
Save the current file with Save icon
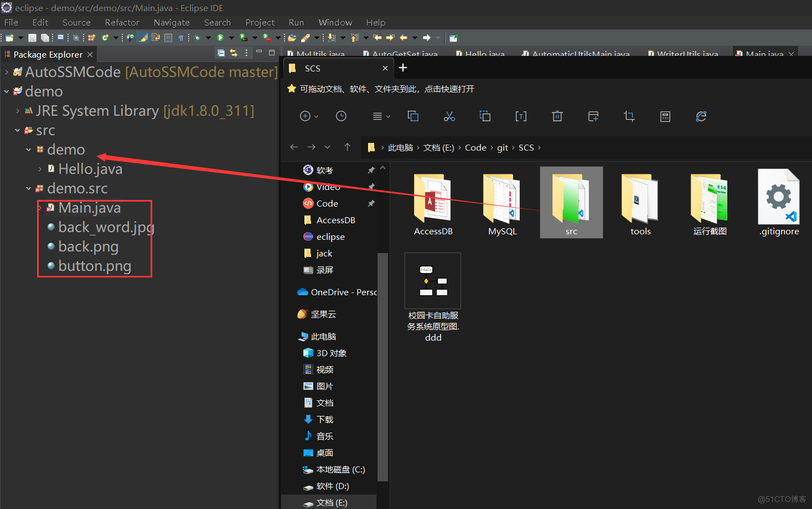tap(32, 38)
